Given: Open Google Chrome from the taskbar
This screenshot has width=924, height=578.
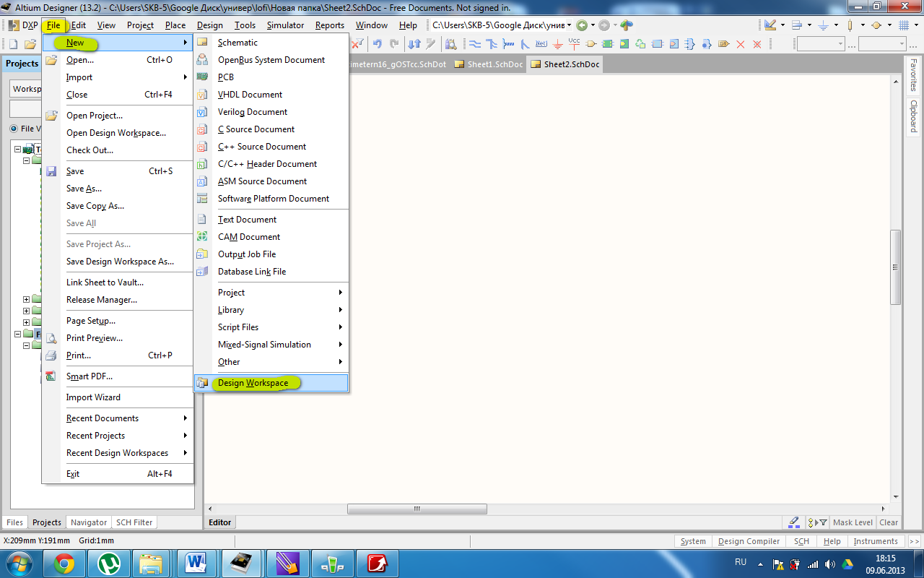Looking at the screenshot, I should pyautogui.click(x=64, y=563).
